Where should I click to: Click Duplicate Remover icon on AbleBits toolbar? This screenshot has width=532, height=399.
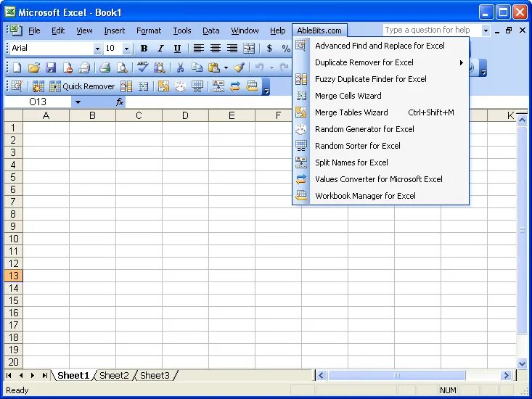pyautogui.click(x=38, y=86)
